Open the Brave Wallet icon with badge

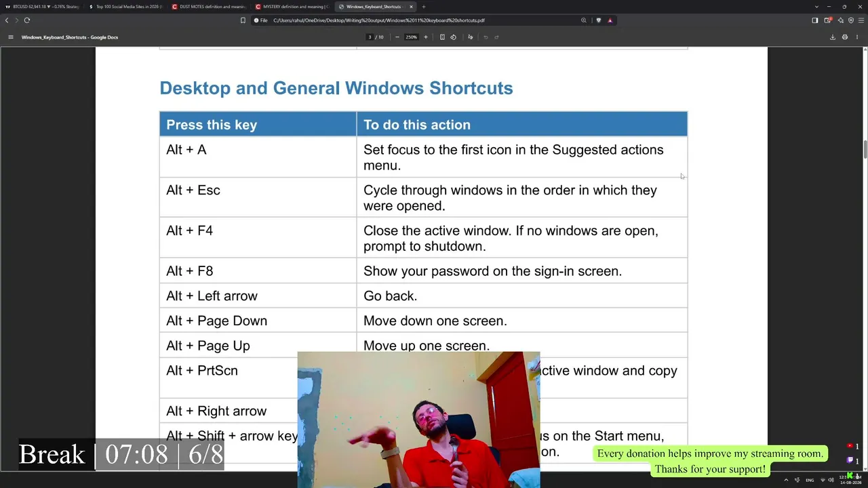827,20
